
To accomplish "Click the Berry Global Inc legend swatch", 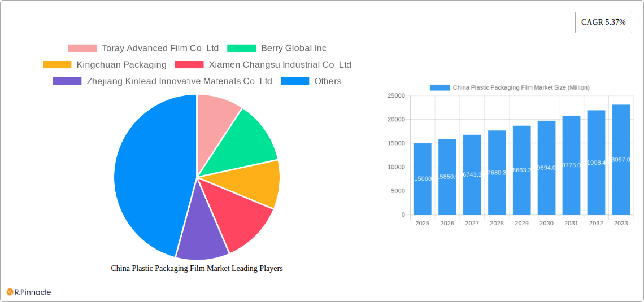I will [x=242, y=49].
